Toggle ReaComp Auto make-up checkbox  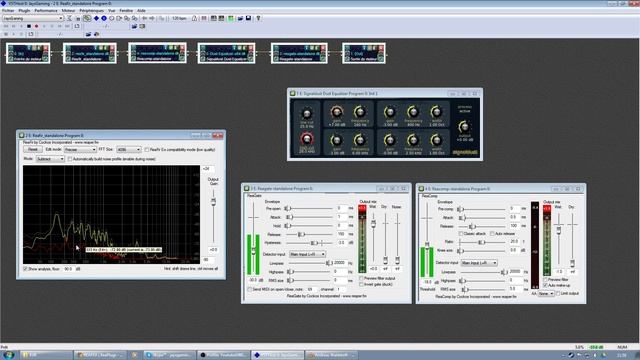(545, 285)
